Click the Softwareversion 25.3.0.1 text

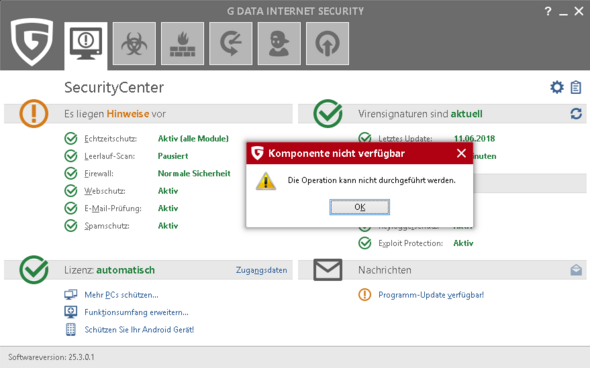point(51,357)
